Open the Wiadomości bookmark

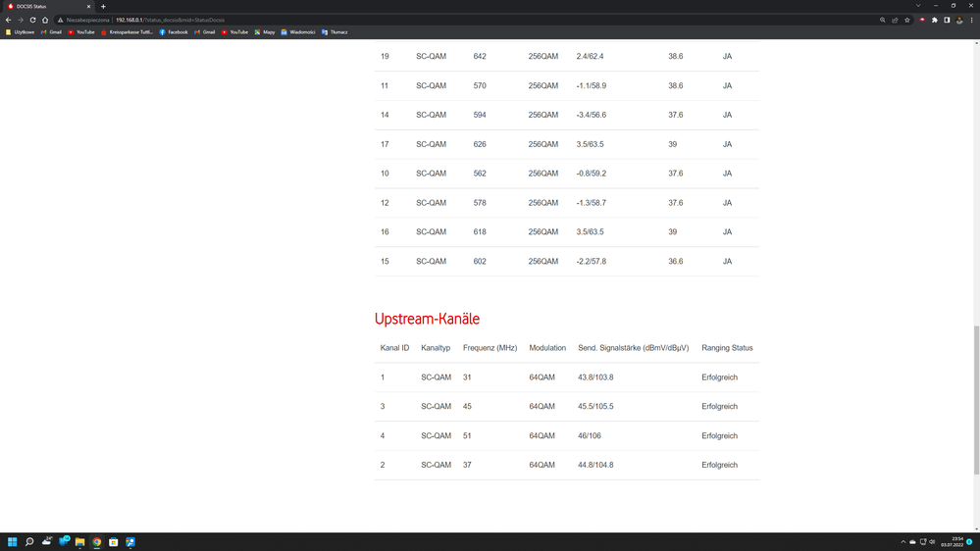pos(298,31)
